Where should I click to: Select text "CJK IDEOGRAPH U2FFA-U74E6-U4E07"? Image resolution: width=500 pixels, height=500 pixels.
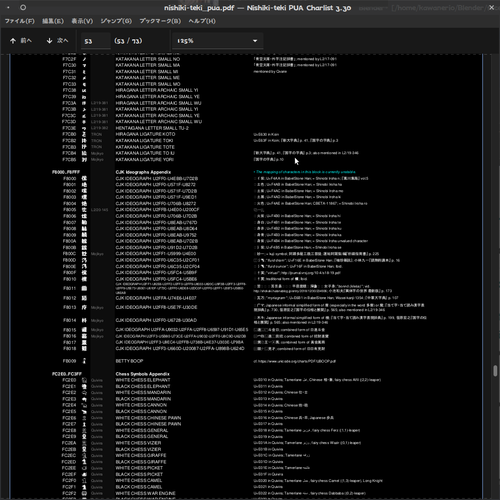tap(156, 298)
